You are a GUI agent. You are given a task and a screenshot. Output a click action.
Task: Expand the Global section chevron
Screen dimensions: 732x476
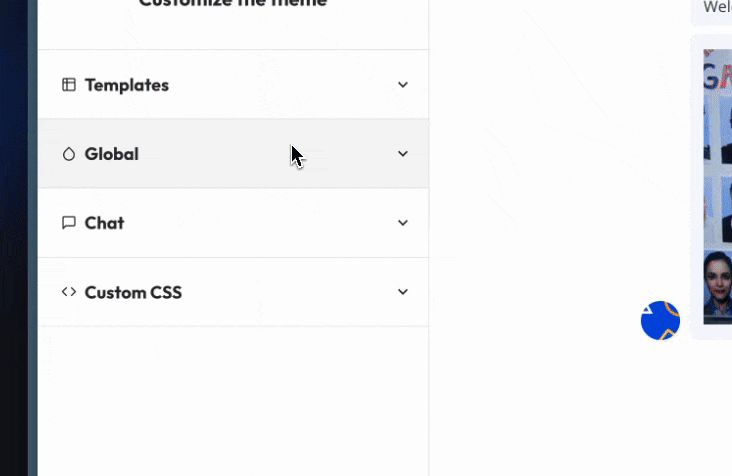(403, 154)
